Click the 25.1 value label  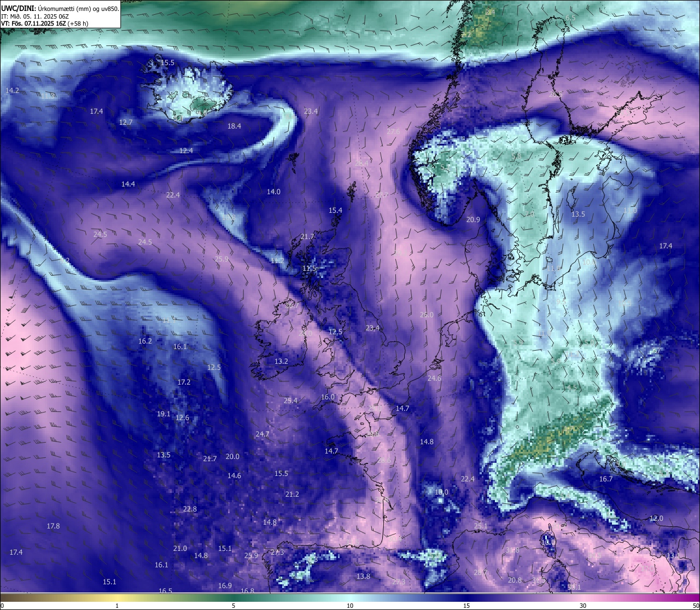click(480, 526)
